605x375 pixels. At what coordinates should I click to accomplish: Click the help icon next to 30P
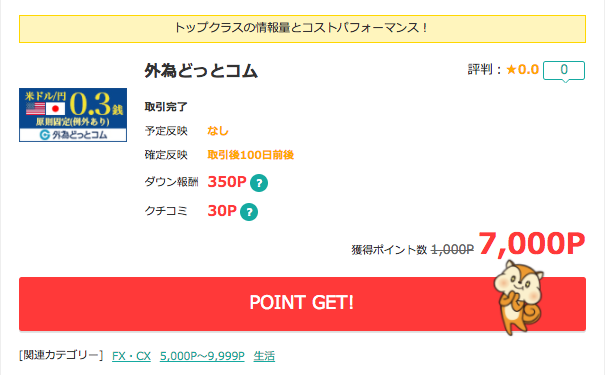(x=249, y=212)
